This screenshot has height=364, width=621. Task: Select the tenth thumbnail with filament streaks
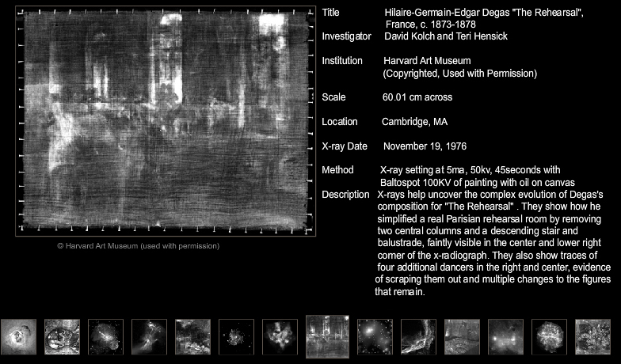(418, 337)
